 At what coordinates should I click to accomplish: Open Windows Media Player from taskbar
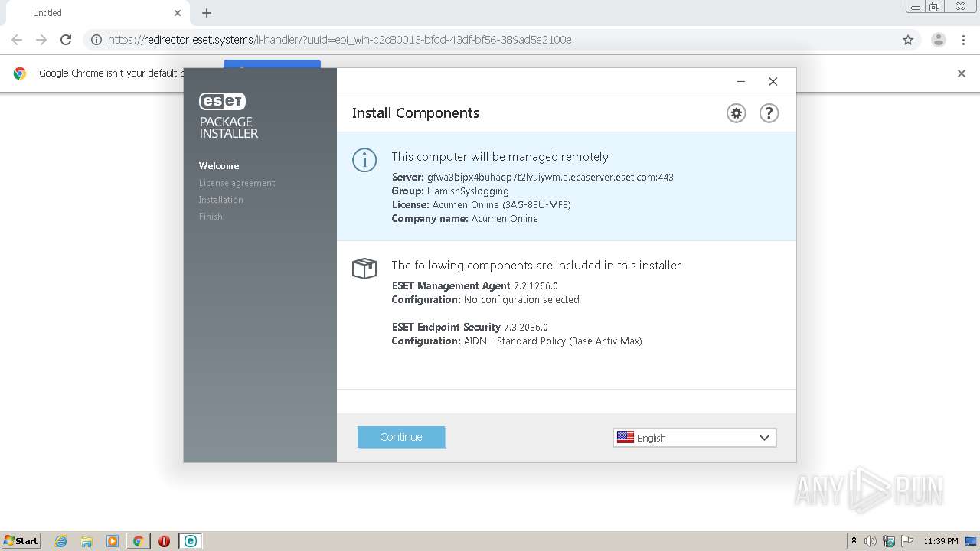click(x=113, y=541)
